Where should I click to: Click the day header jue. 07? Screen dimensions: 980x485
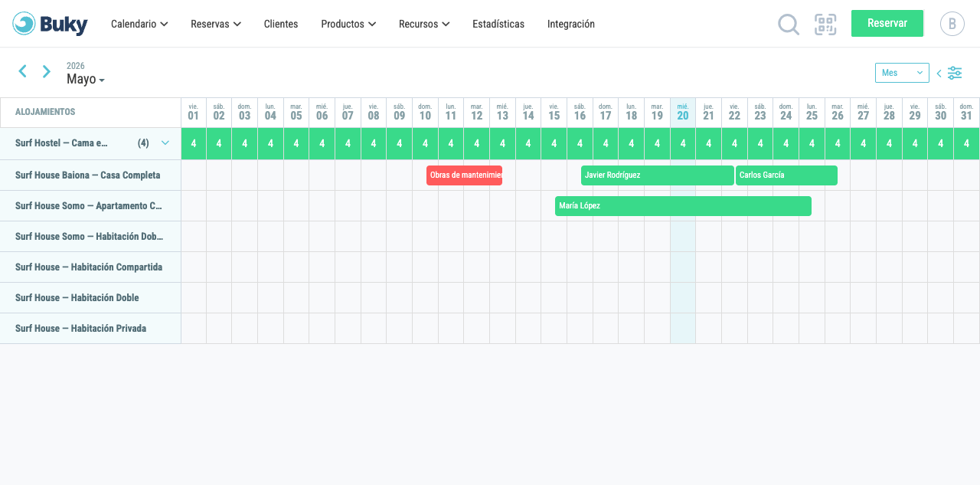348,113
